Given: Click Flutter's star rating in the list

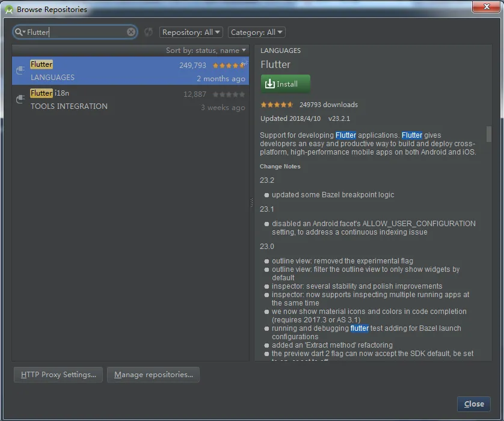Looking at the screenshot, I should [x=229, y=66].
